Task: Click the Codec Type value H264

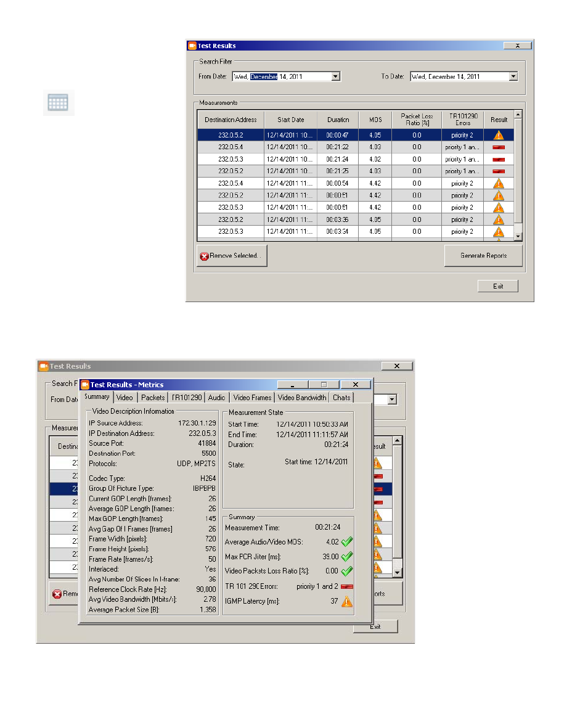Action: tap(208, 478)
